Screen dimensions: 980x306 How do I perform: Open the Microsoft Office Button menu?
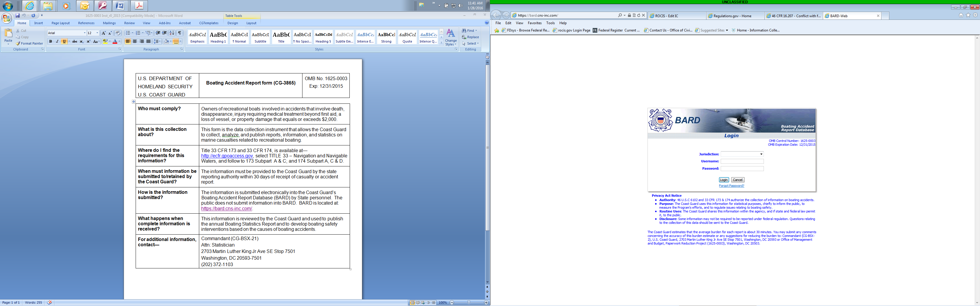(x=6, y=18)
